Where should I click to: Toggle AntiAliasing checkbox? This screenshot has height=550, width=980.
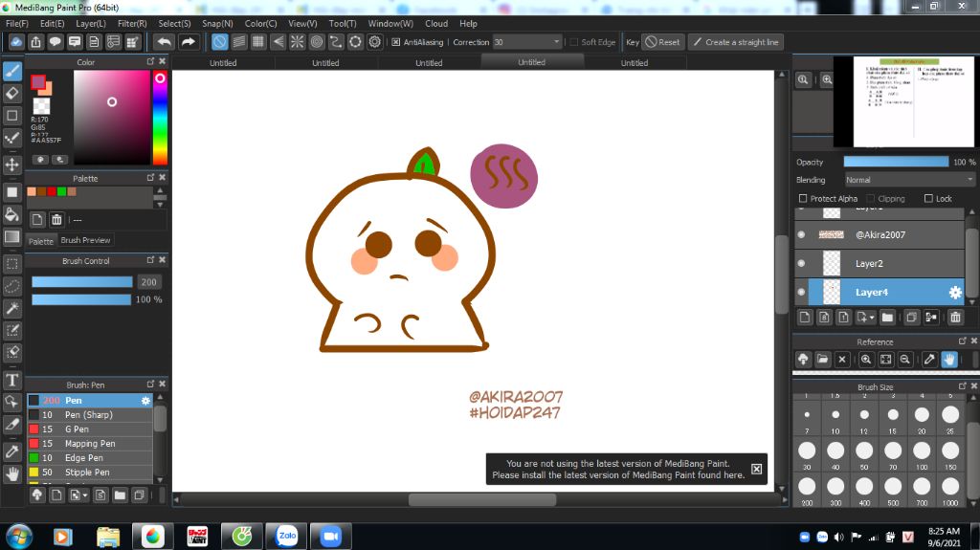point(395,42)
